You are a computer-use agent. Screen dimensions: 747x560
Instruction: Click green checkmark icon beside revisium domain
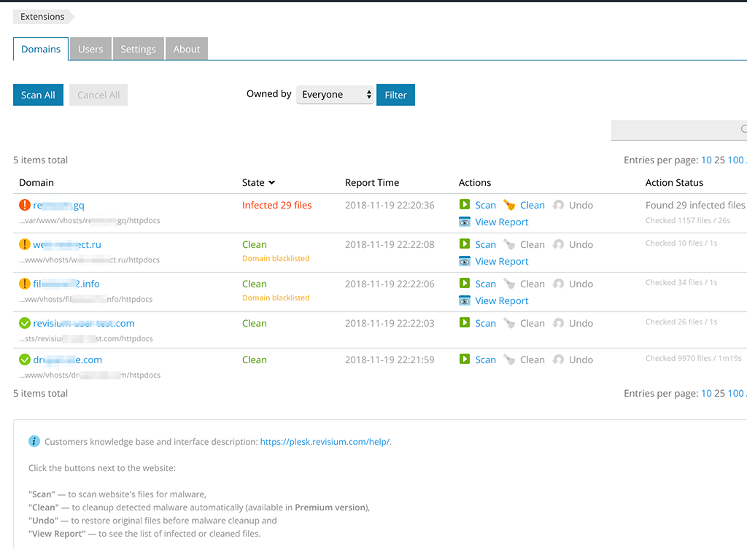tap(25, 323)
